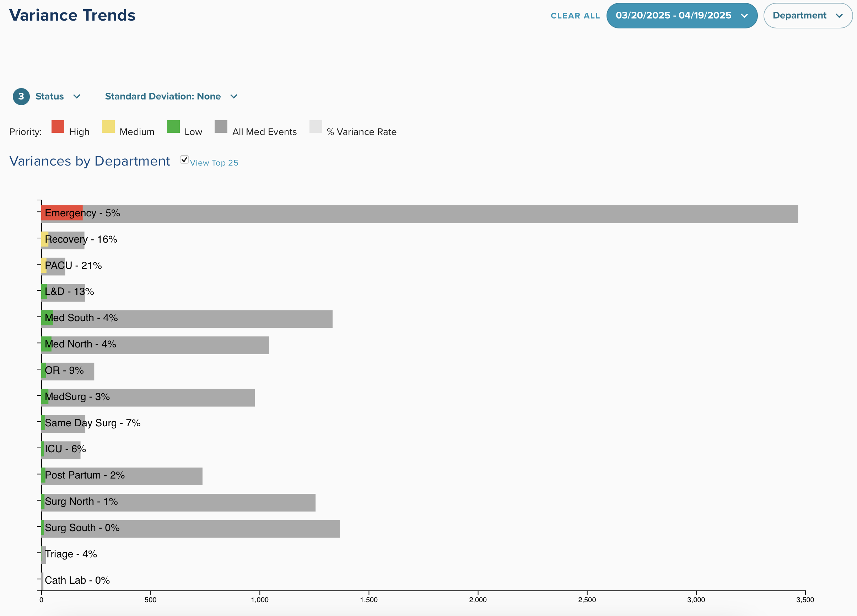Image resolution: width=857 pixels, height=616 pixels.
Task: Click the Low priority green legend square
Action: point(173,126)
